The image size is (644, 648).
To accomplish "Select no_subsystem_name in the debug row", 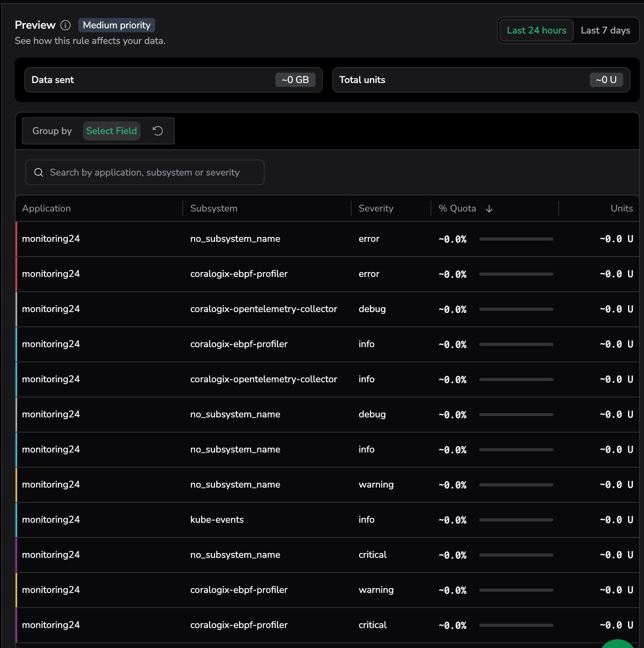I will click(x=235, y=414).
